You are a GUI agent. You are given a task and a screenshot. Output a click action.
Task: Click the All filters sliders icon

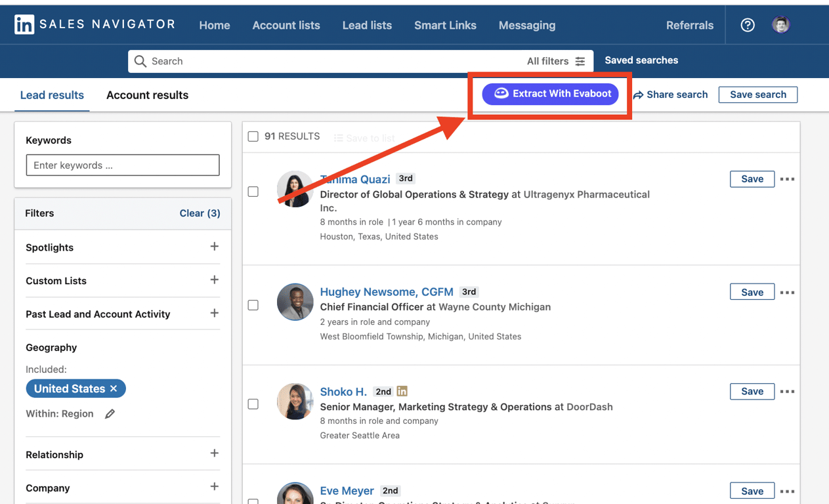[580, 61]
